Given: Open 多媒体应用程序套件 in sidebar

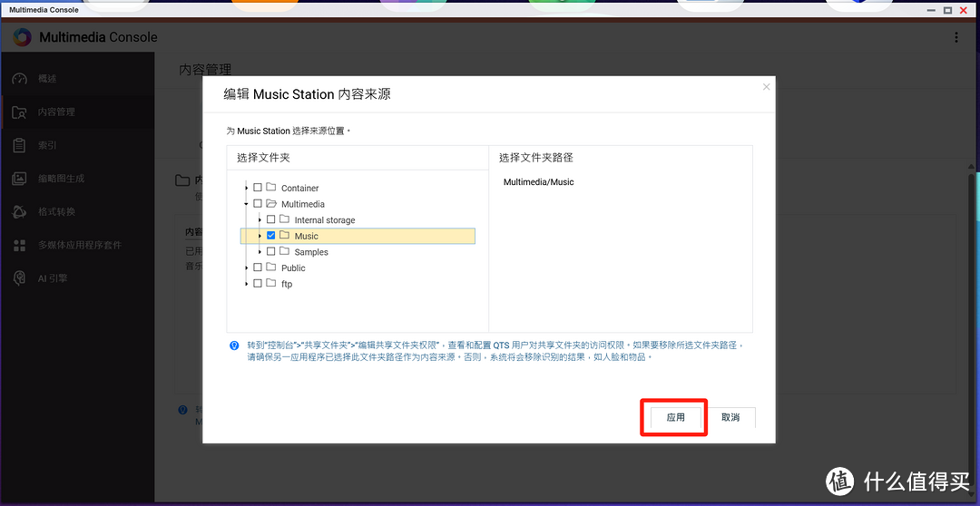Looking at the screenshot, I should coord(77,245).
